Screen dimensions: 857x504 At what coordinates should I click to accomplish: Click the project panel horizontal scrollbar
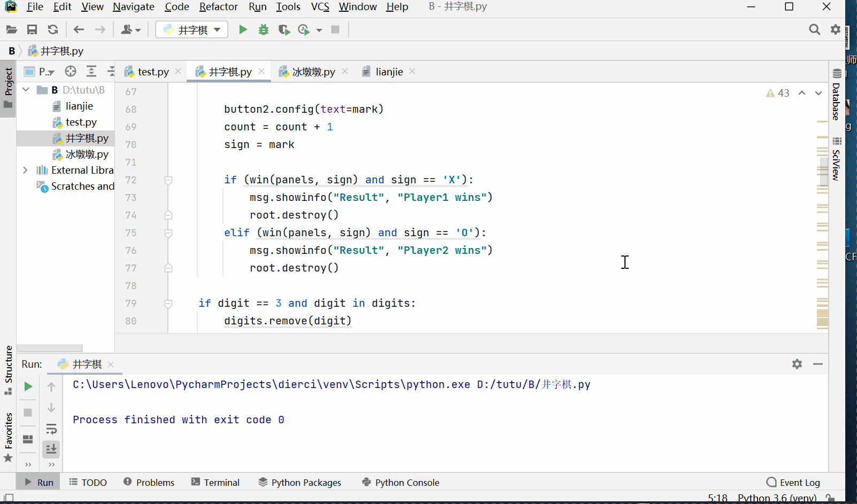pyautogui.click(x=49, y=348)
